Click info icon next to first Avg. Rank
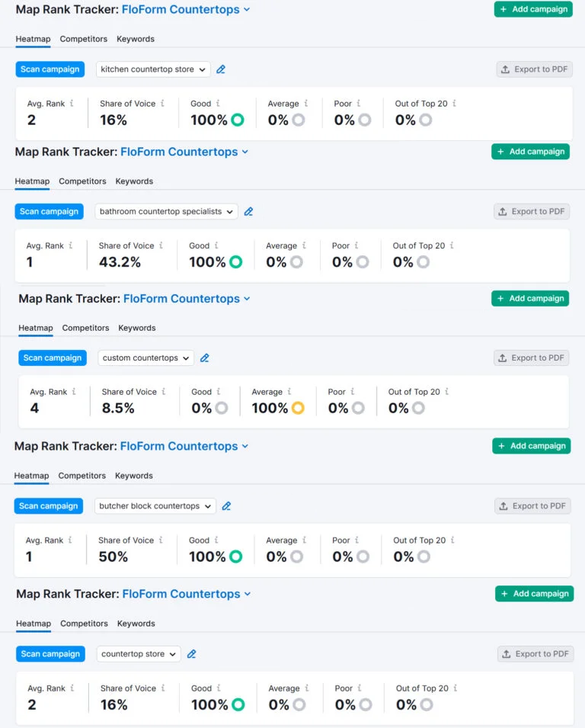The height and width of the screenshot is (728, 585). tap(72, 103)
